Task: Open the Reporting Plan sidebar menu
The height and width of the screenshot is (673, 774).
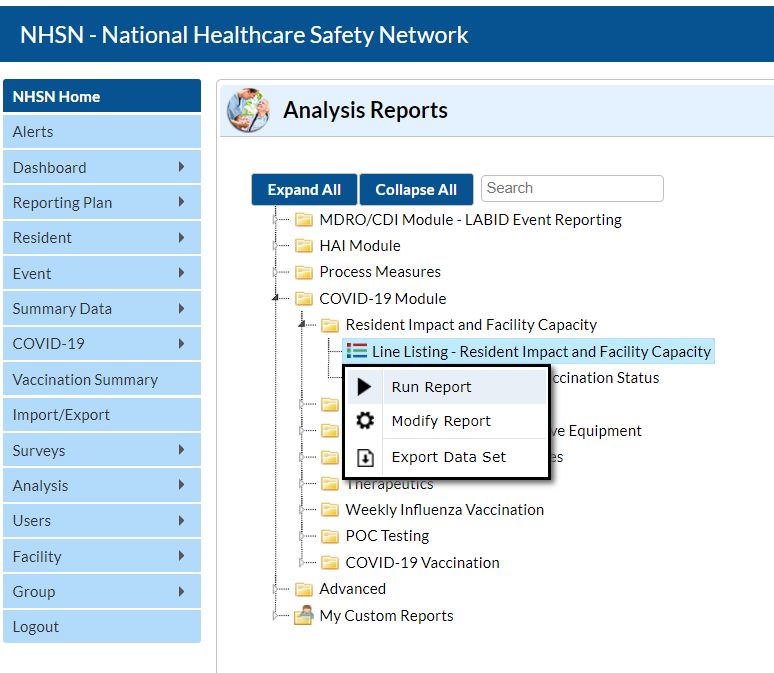Action: (x=102, y=202)
